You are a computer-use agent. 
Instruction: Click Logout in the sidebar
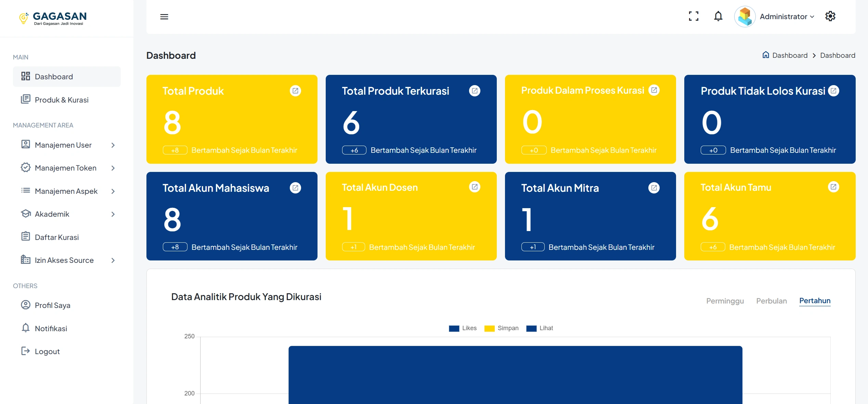(x=47, y=351)
